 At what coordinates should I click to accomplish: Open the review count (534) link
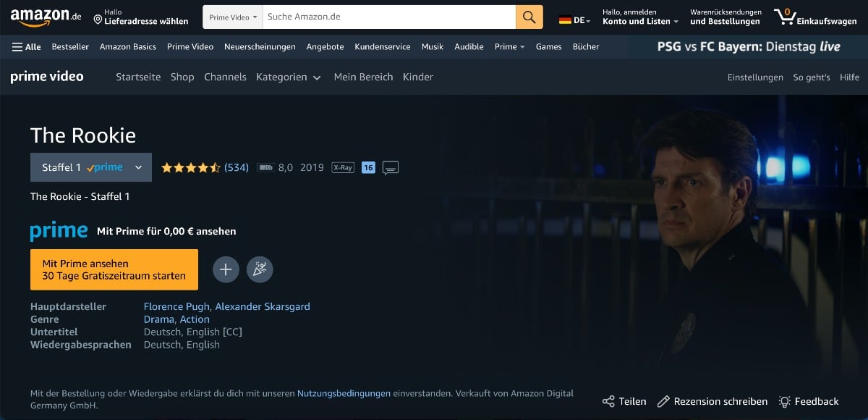pos(237,167)
